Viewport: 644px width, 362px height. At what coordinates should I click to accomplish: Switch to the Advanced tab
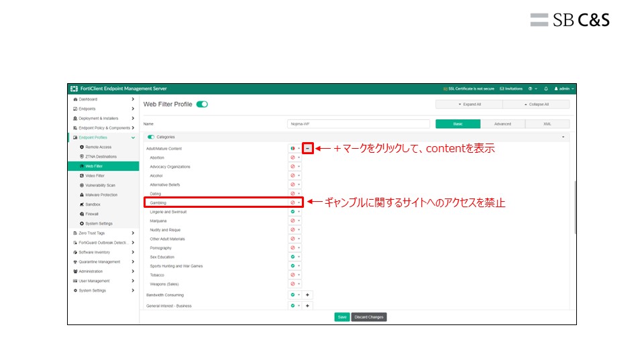[502, 124]
